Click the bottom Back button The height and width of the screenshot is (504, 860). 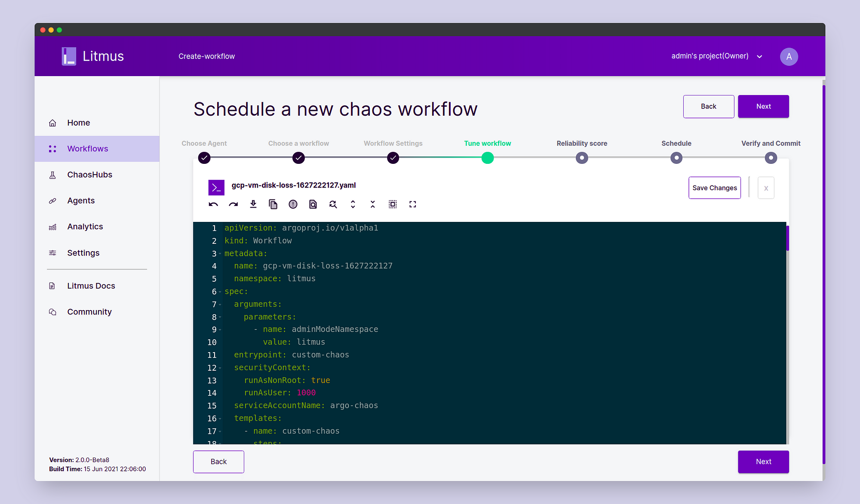coord(218,462)
